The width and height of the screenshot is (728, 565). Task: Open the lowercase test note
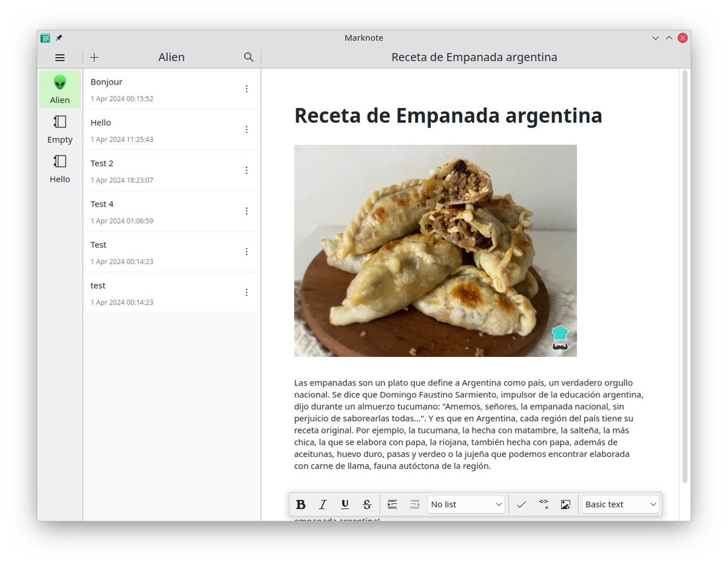click(171, 293)
